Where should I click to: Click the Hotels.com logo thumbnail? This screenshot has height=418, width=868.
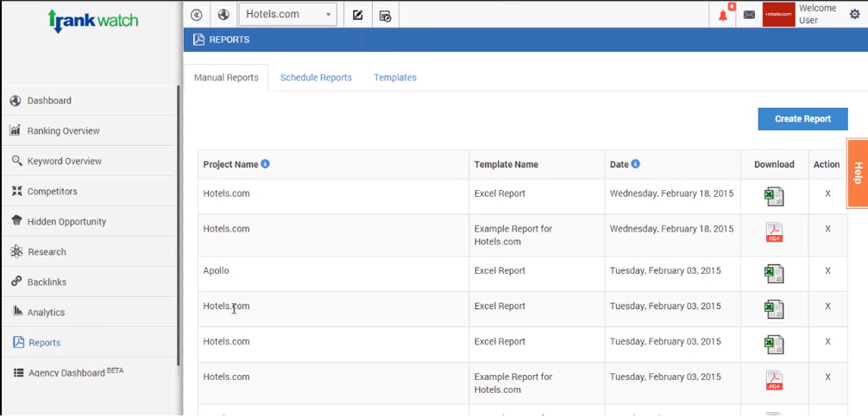coord(778,15)
